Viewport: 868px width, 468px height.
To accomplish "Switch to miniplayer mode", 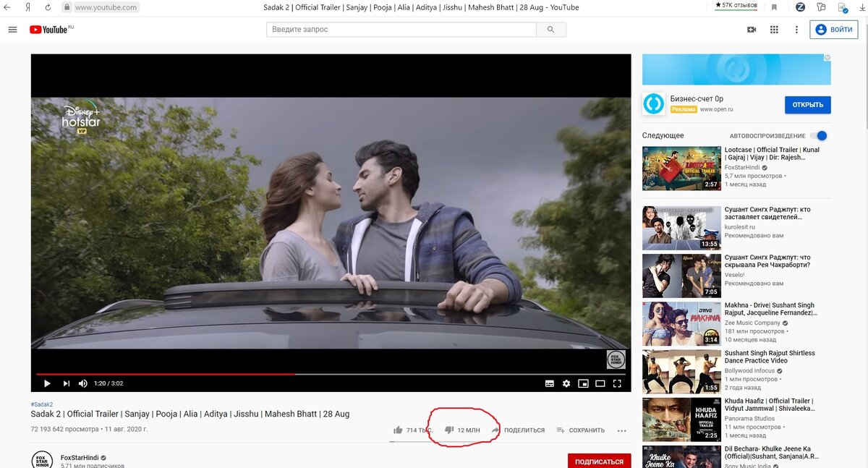I will coord(583,383).
